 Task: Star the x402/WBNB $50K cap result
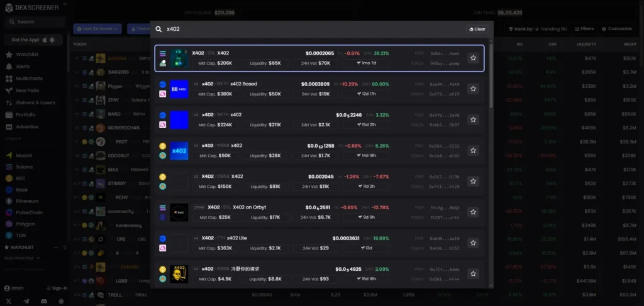[x=473, y=151]
